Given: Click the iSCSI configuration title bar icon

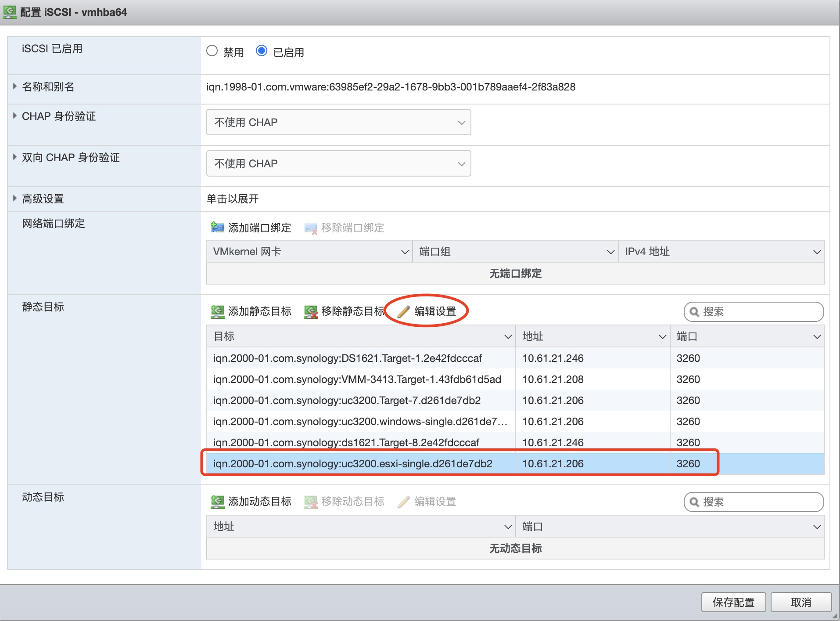Looking at the screenshot, I should 10,12.
